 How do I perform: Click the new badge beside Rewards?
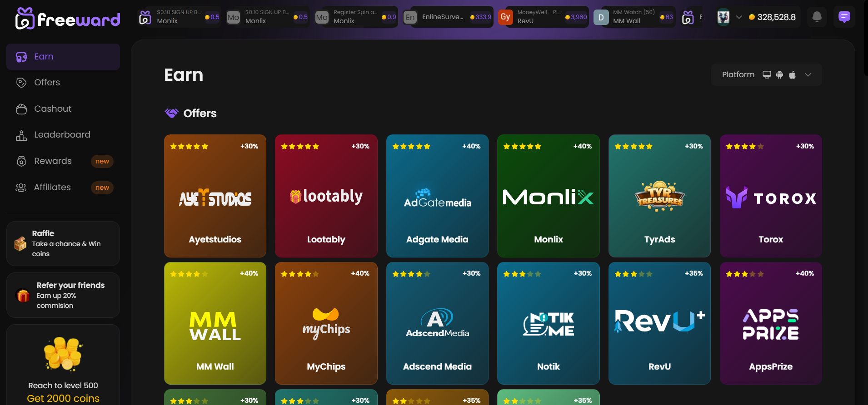tap(102, 161)
